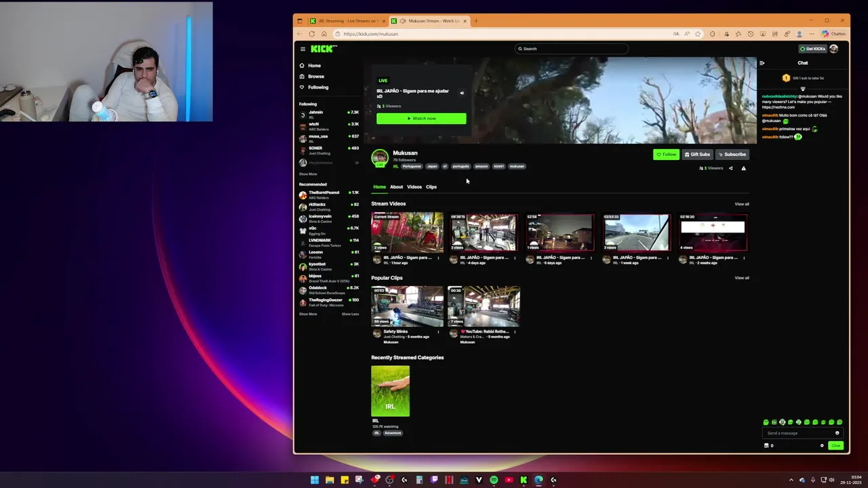This screenshot has height=488, width=868.
Task: Open the Kick app in the taskbar
Action: pyautogui.click(x=524, y=481)
